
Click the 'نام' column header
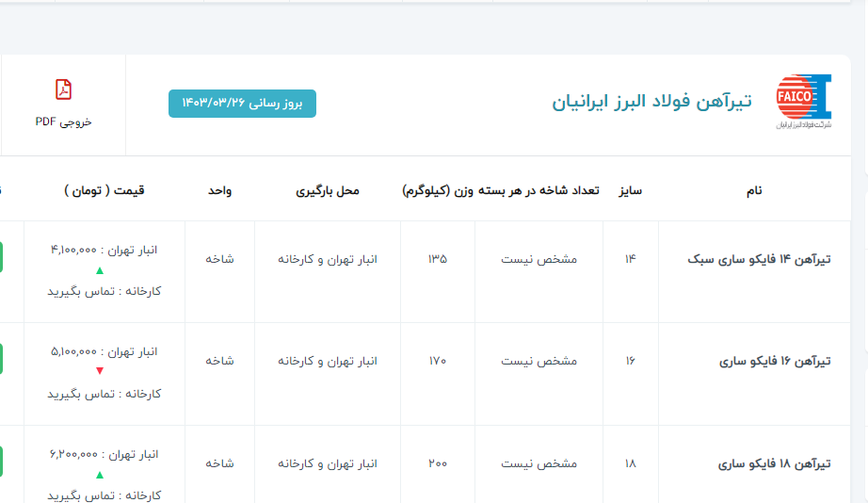[x=753, y=190]
